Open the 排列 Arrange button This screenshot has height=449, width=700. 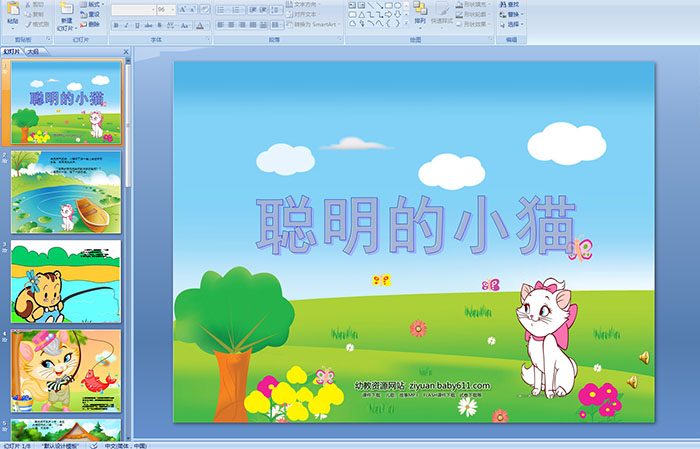pyautogui.click(x=420, y=14)
